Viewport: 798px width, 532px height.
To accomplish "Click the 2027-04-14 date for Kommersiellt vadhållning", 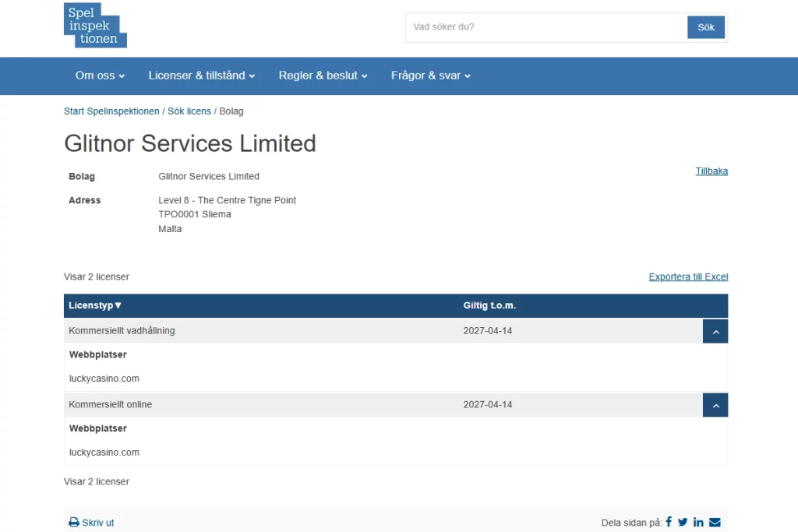I will click(x=488, y=330).
